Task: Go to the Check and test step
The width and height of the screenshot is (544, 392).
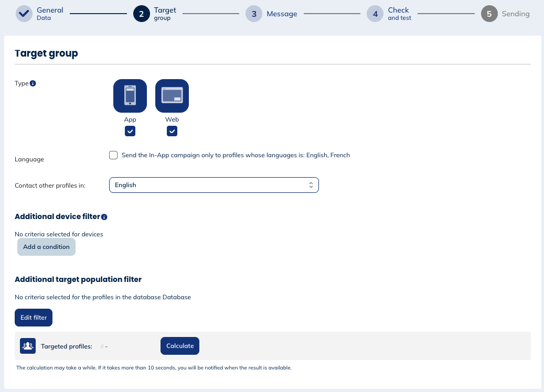Action: click(399, 14)
